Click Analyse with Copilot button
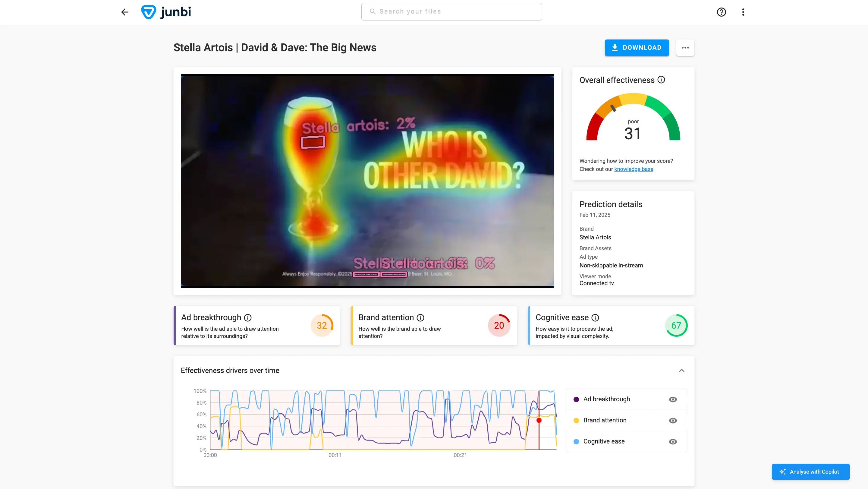 [x=810, y=472]
